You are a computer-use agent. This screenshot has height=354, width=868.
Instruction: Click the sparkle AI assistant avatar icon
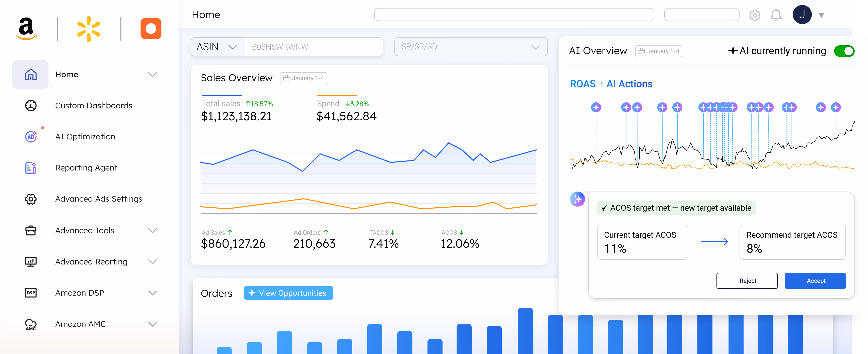pyautogui.click(x=577, y=199)
